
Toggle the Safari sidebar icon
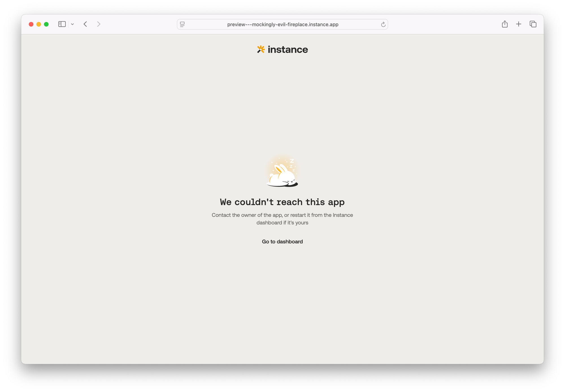62,24
